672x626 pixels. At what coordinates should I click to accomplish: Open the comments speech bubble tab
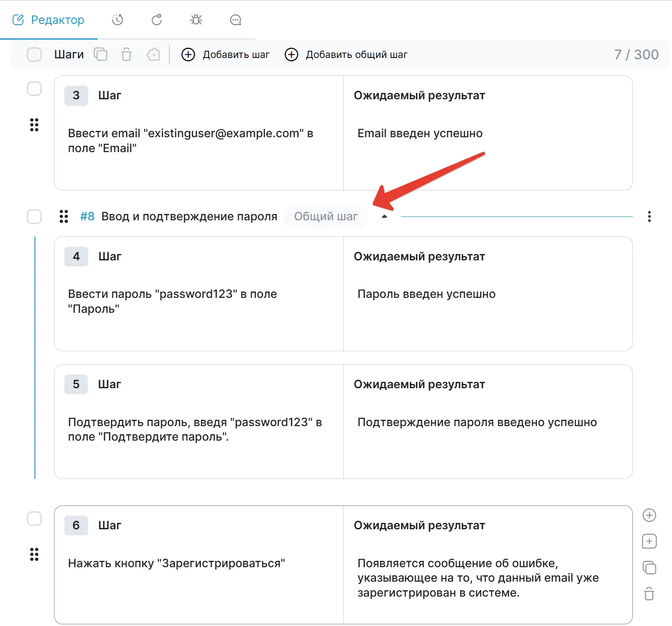tap(235, 20)
